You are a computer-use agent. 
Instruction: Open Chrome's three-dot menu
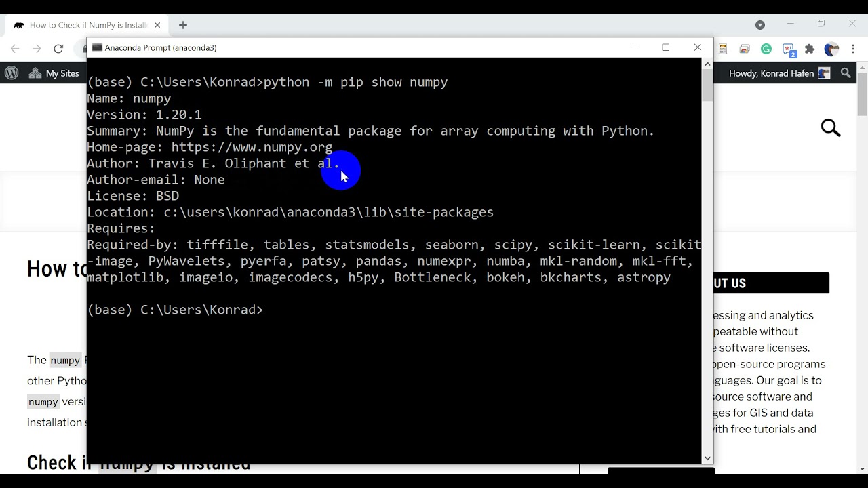852,49
